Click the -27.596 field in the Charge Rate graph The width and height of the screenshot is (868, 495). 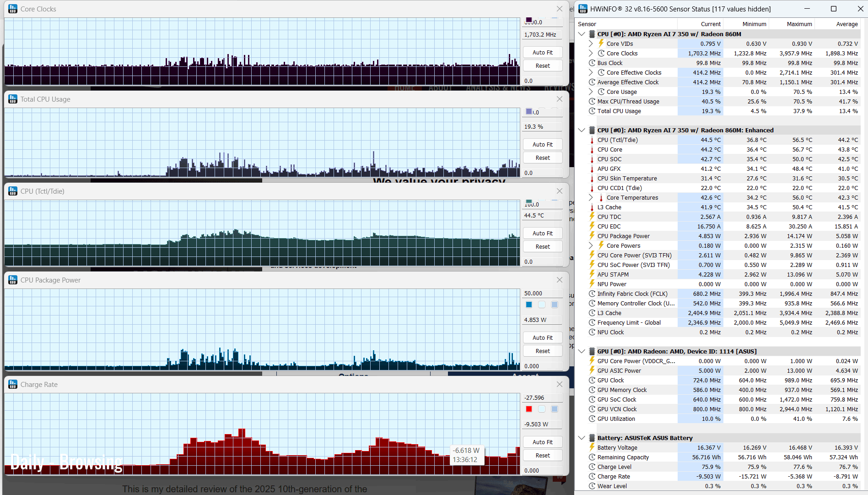click(543, 397)
